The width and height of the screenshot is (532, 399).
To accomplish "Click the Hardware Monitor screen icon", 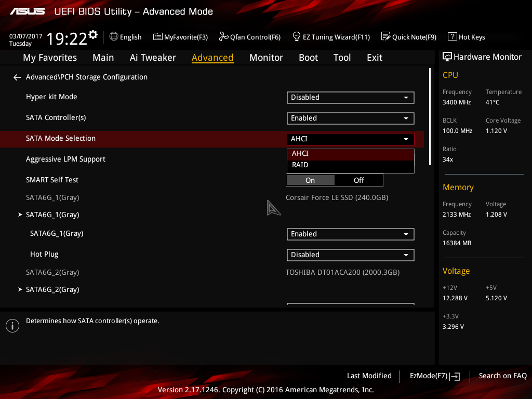I will click(x=447, y=57).
